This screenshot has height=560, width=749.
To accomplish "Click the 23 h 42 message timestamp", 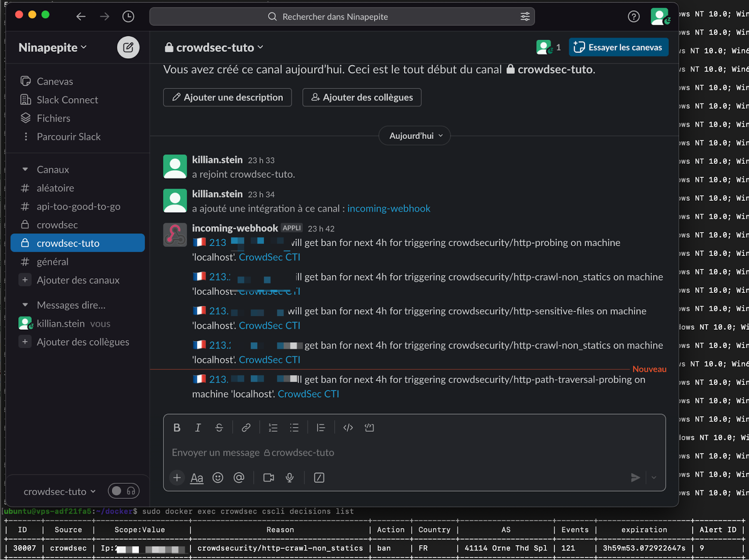I will click(321, 229).
